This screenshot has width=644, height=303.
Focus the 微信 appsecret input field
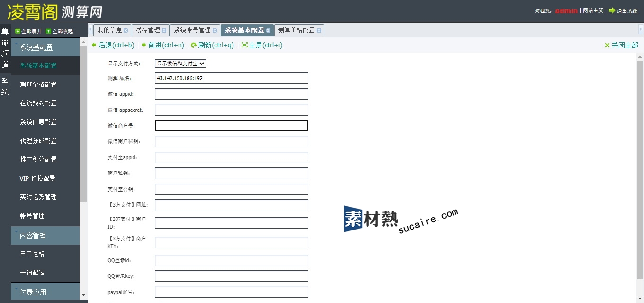point(232,110)
